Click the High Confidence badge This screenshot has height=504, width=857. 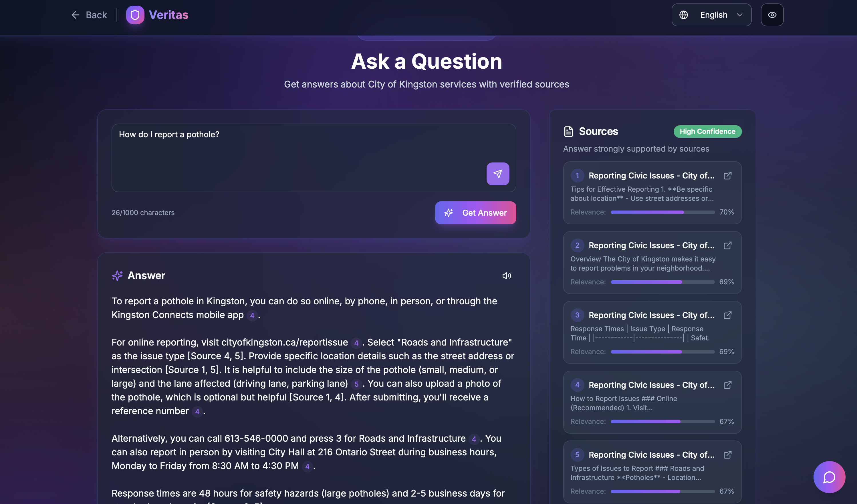pyautogui.click(x=707, y=132)
